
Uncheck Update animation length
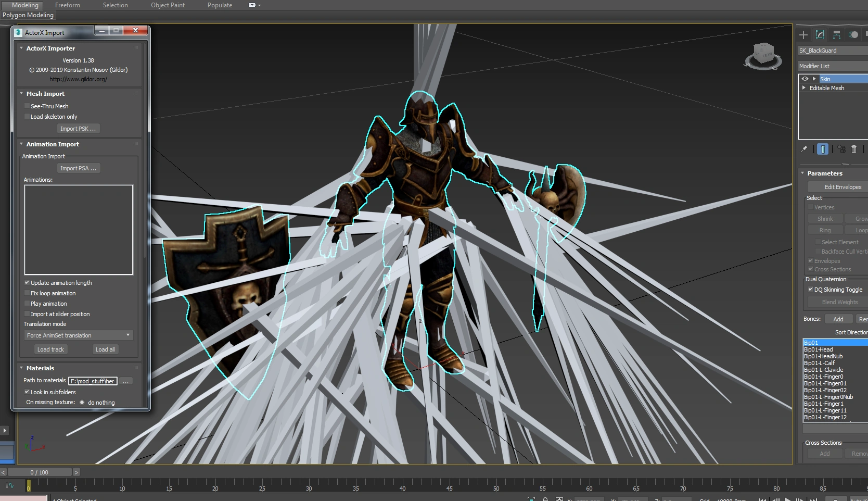[x=27, y=283]
